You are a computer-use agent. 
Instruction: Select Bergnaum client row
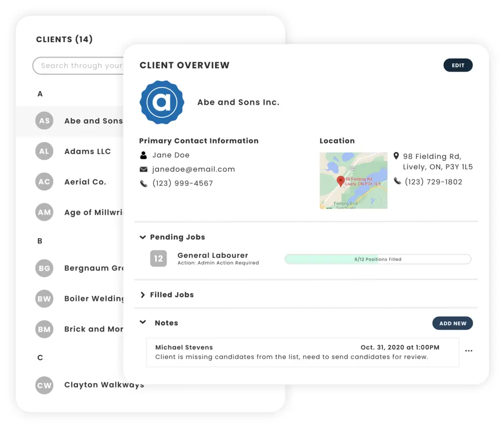pyautogui.click(x=70, y=268)
